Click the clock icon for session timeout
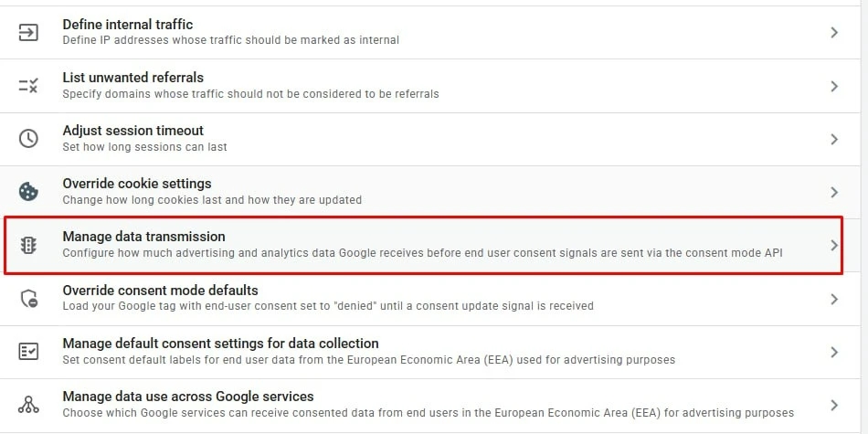 pyautogui.click(x=28, y=138)
